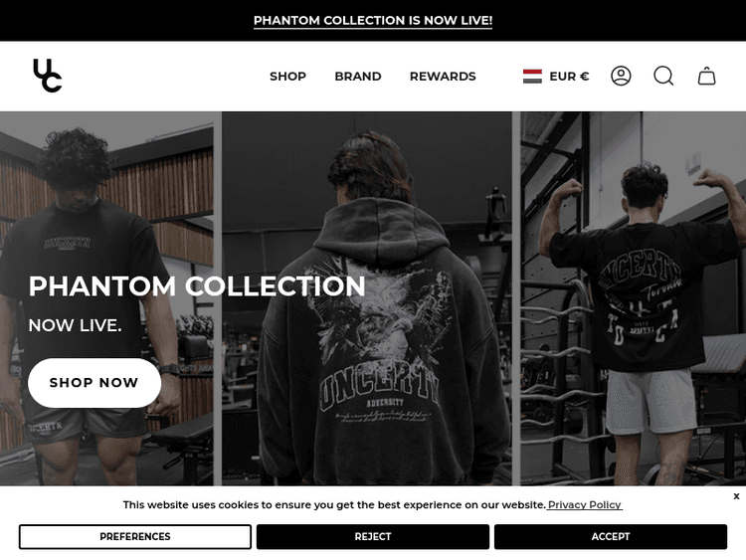The image size is (746, 560).
Task: Open the shopping bag cart icon
Action: coord(706,77)
